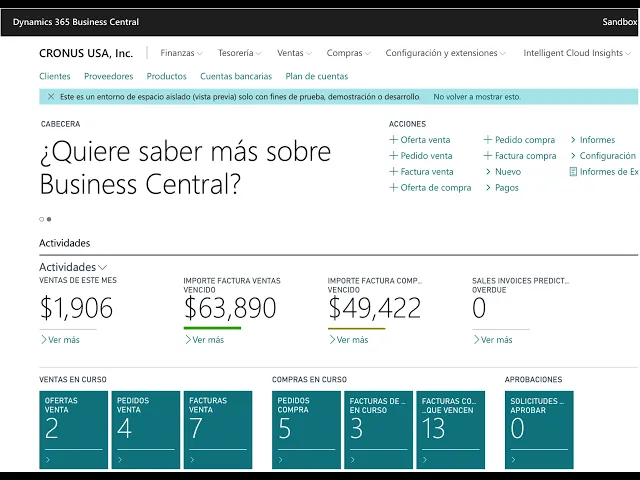Open Ofertas Venta tile showing 2

pos(73,430)
